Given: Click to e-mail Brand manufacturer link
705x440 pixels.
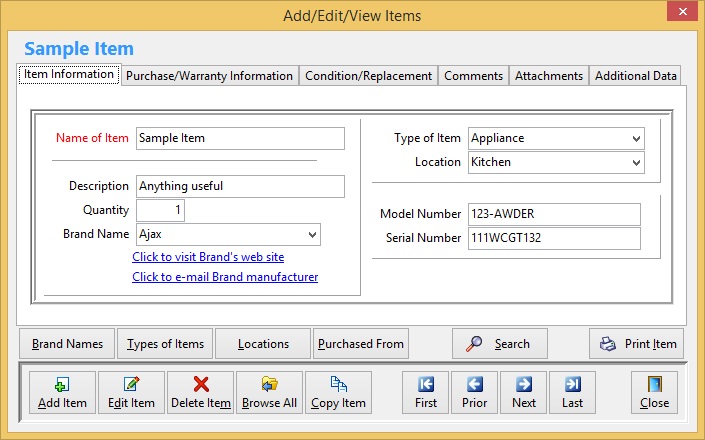Looking at the screenshot, I should tap(225, 277).
